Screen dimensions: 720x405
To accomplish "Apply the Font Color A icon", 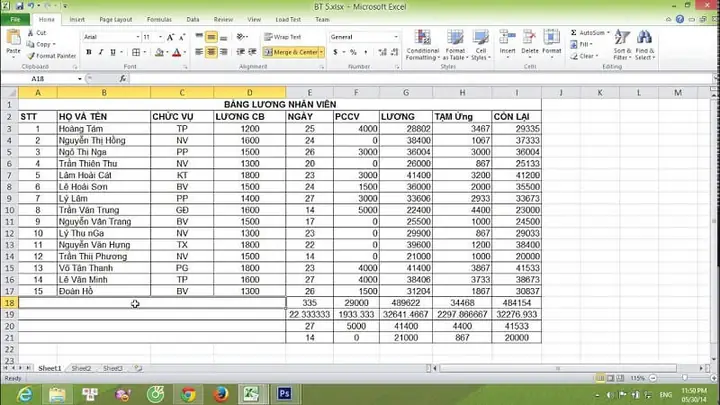I will click(x=176, y=52).
